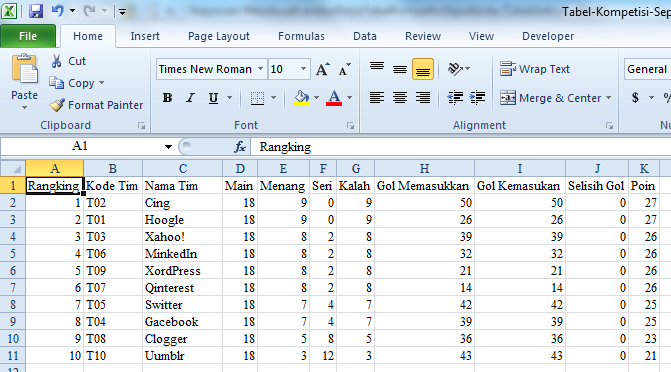Increase font size with Grow Font icon

click(x=323, y=69)
